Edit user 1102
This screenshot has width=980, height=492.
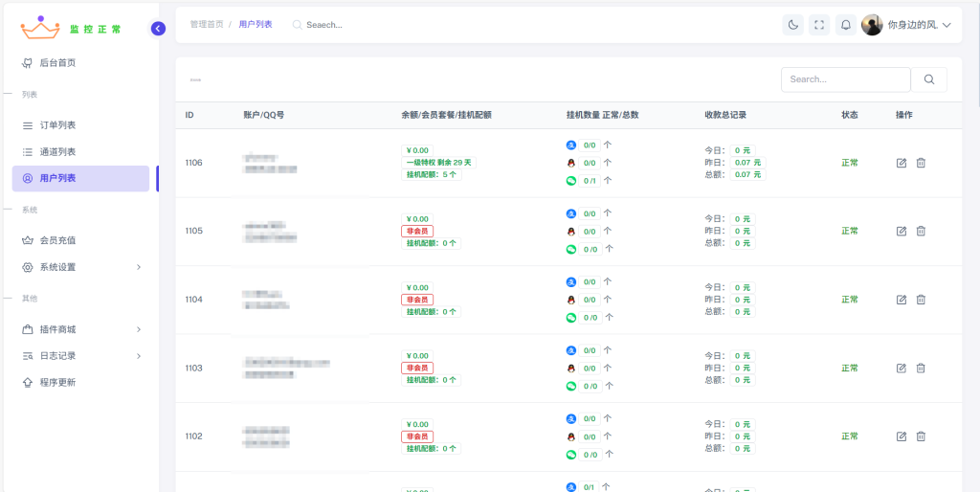click(x=902, y=436)
